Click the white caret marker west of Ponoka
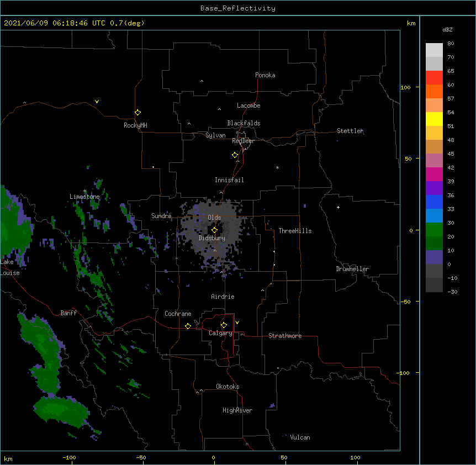 [x=202, y=81]
